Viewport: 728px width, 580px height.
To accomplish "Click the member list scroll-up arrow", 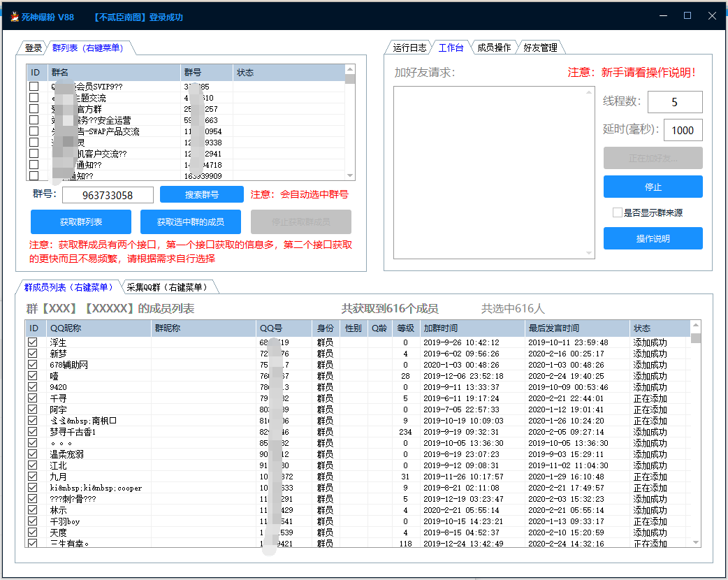I will click(695, 325).
